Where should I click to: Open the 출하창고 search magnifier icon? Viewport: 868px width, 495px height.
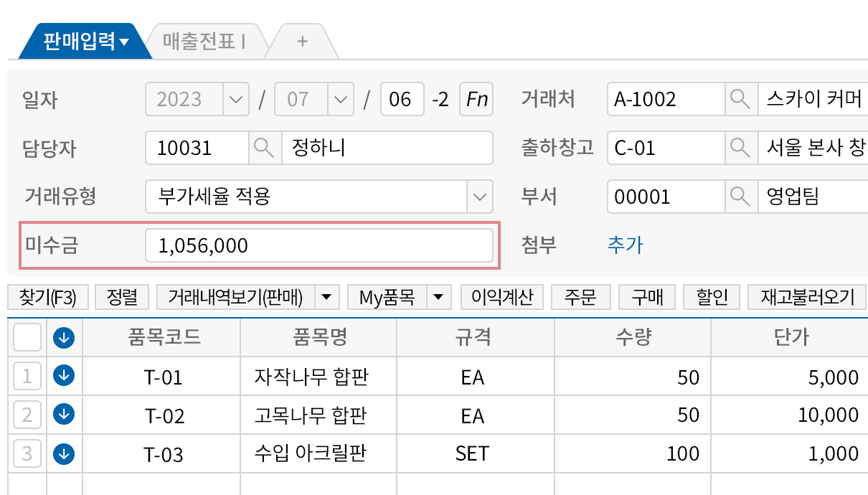[x=740, y=148]
